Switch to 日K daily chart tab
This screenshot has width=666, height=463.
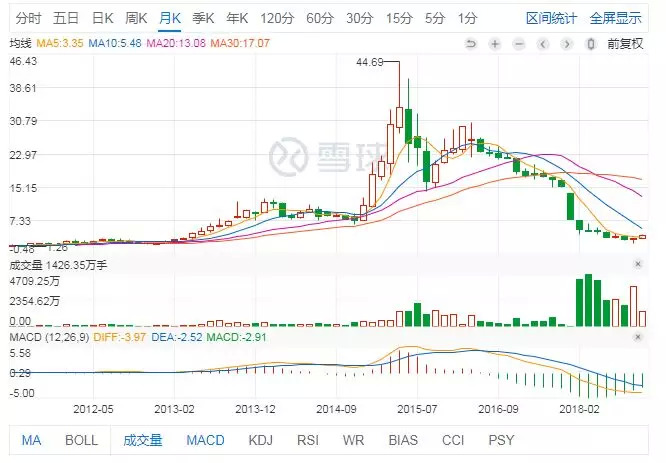click(x=103, y=18)
